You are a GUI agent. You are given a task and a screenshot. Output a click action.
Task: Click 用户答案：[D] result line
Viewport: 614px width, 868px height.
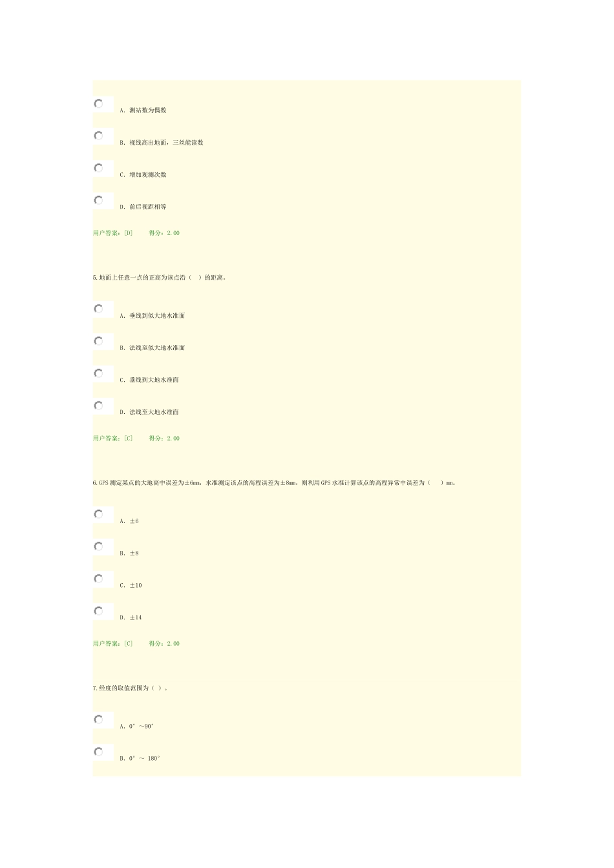[x=113, y=233]
